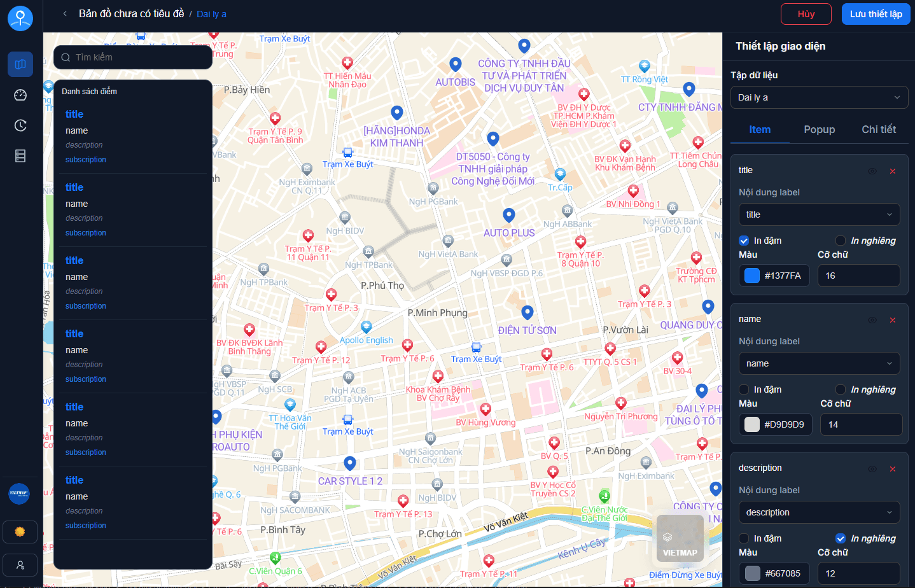Viewport: 915px width, 588px height.
Task: Click the QUANG DUY blue map pin
Action: point(708,307)
